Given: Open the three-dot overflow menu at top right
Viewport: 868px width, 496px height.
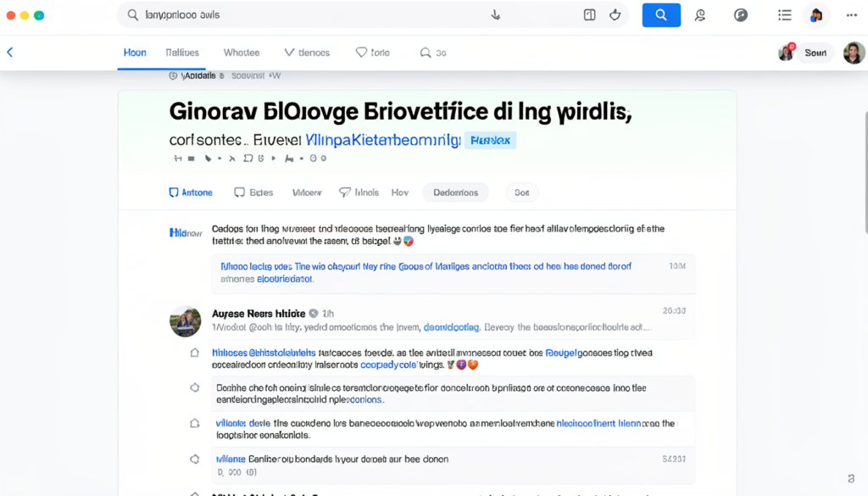Looking at the screenshot, I should [850, 14].
